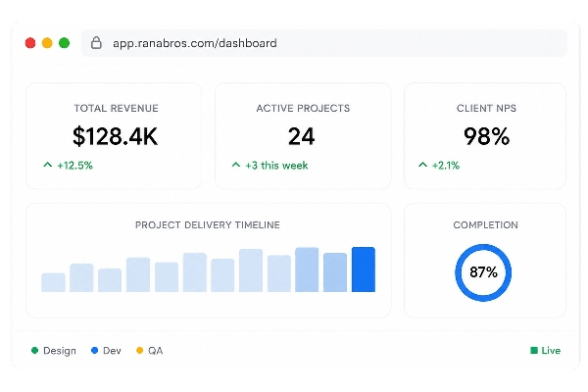Click the padlock icon in address bar
The width and height of the screenshot is (588, 392).
click(x=96, y=43)
